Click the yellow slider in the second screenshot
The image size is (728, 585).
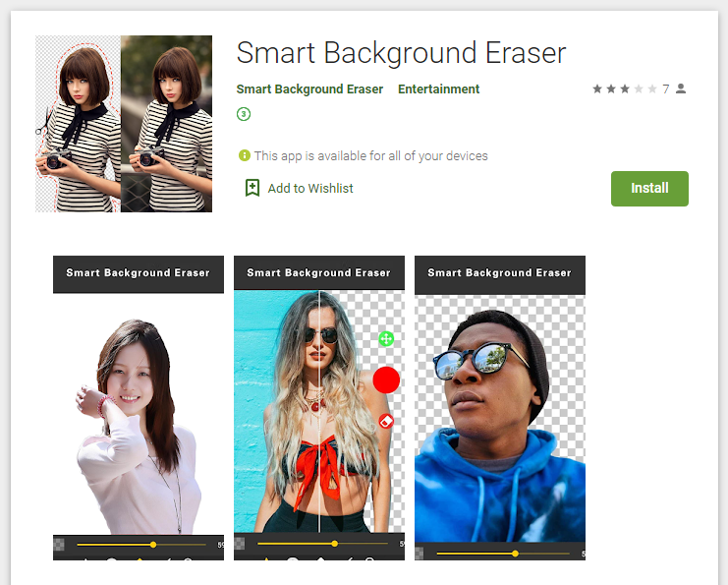click(x=322, y=543)
